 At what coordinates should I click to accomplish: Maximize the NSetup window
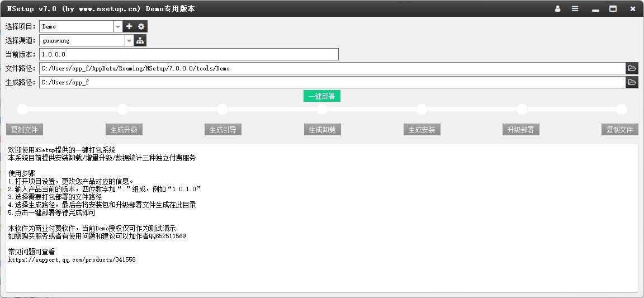[613, 8]
